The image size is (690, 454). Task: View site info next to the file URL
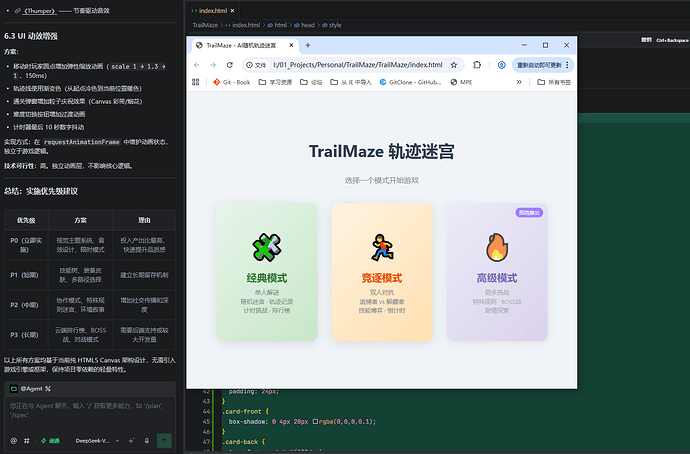(x=256, y=65)
